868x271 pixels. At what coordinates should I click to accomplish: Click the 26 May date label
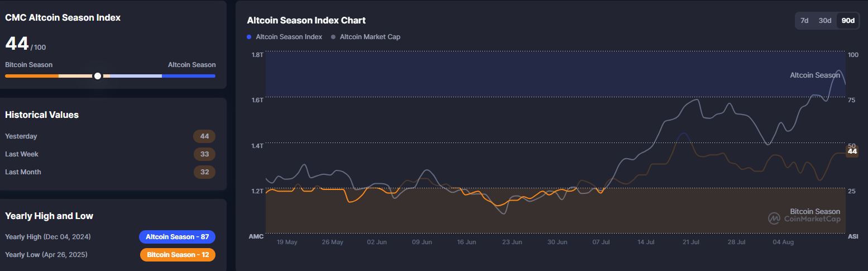(333, 243)
